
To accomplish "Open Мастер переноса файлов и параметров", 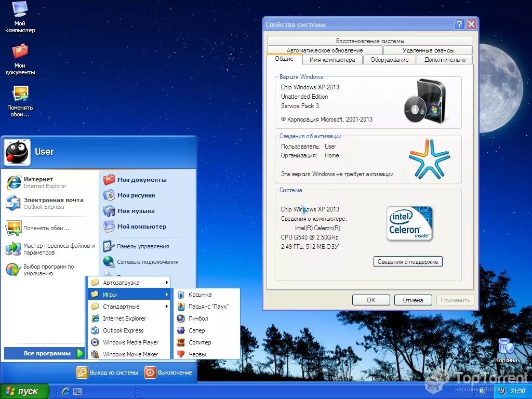I will (49, 249).
